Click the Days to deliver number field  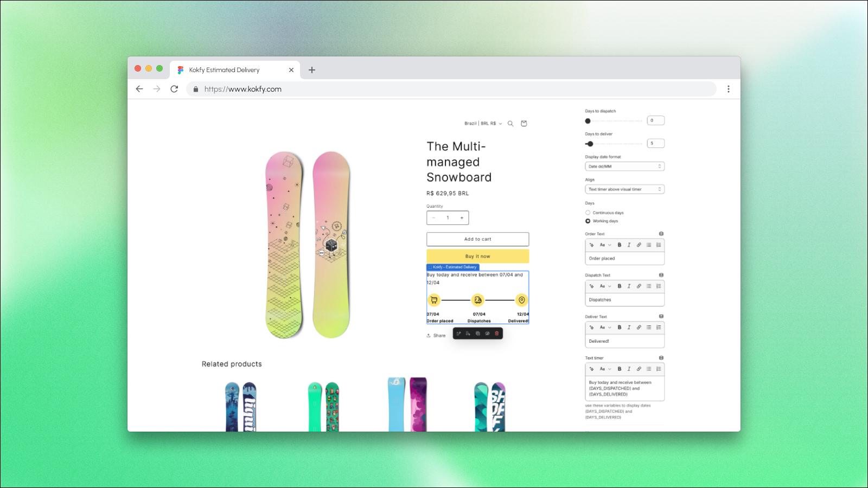tap(656, 143)
